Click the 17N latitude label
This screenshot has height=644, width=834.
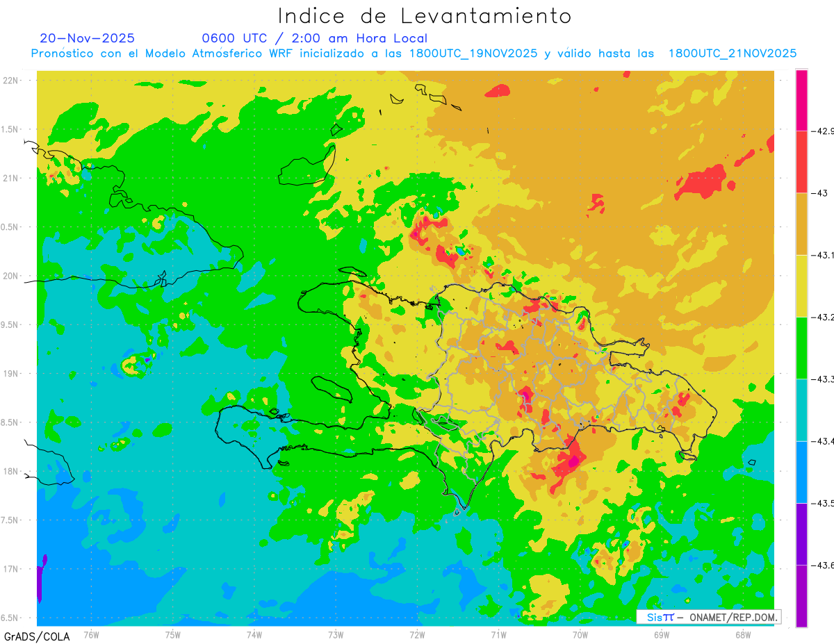tap(10, 570)
